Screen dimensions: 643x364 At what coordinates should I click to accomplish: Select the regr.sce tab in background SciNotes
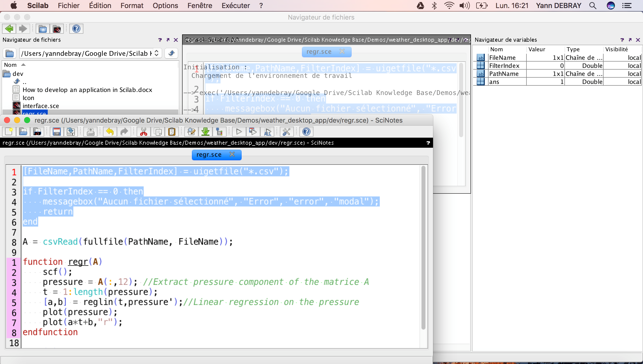pyautogui.click(x=319, y=52)
